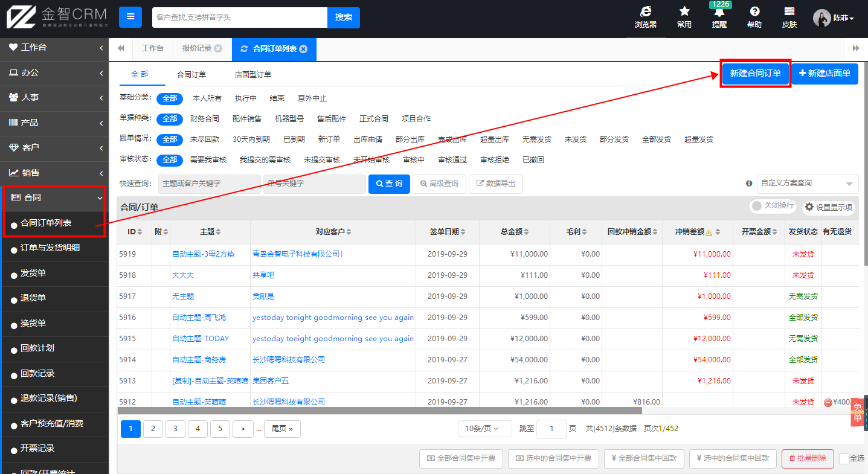Viewport: 868px width, 474px height.
Task: Open the 自动主题-商务房 contract link
Action: 199,360
